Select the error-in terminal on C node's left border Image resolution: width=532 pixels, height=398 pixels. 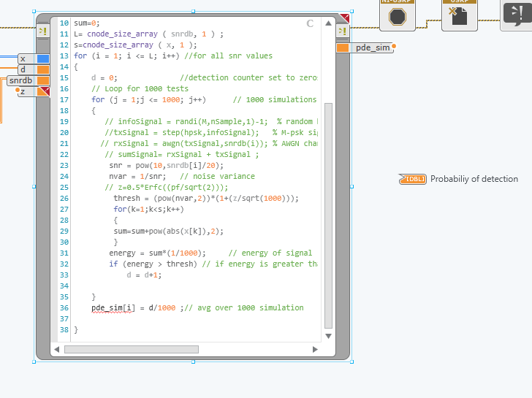42,31
